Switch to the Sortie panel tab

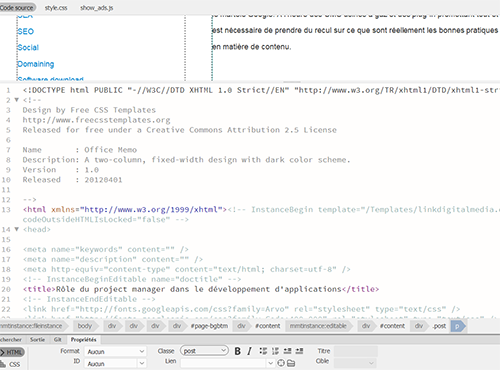click(x=37, y=339)
